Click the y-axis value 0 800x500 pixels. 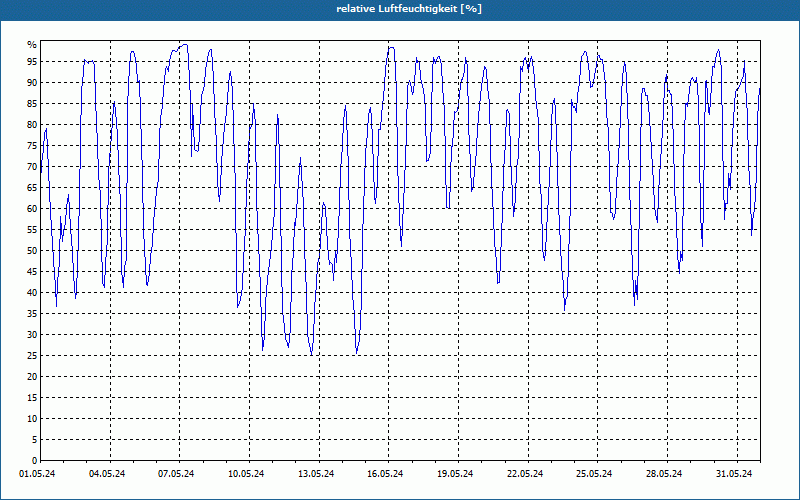tap(35, 461)
